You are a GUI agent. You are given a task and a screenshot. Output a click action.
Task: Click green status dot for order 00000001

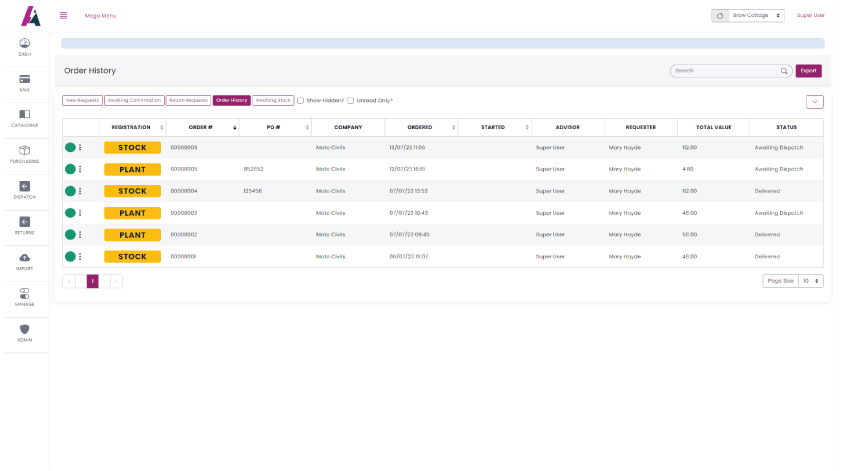70,257
